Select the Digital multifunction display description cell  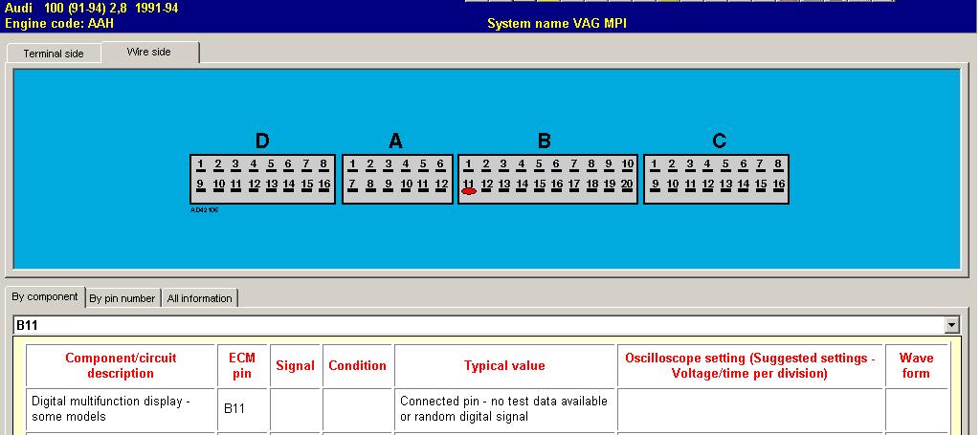(x=121, y=408)
